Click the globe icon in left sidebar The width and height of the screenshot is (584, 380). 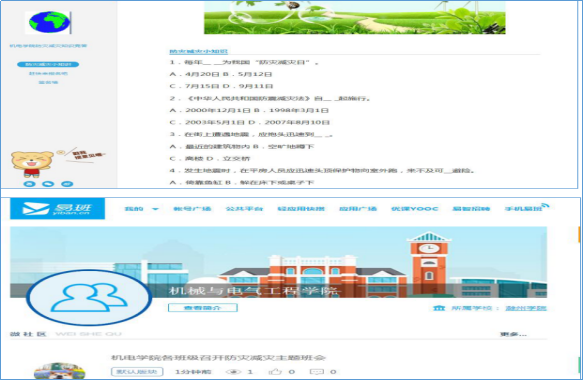(x=50, y=22)
